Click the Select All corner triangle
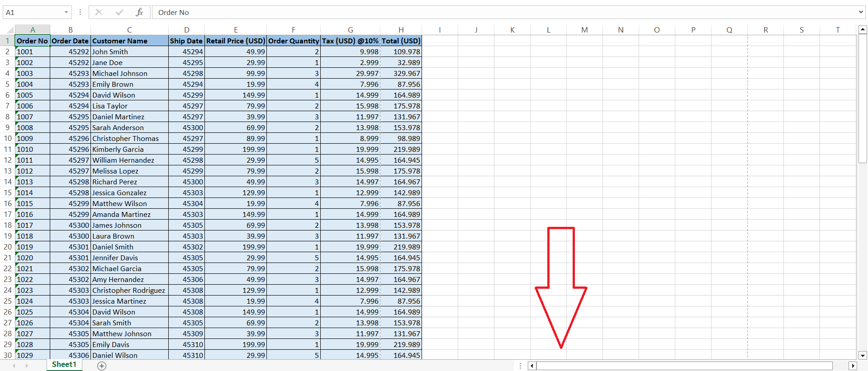The height and width of the screenshot is (371, 868). (x=9, y=30)
